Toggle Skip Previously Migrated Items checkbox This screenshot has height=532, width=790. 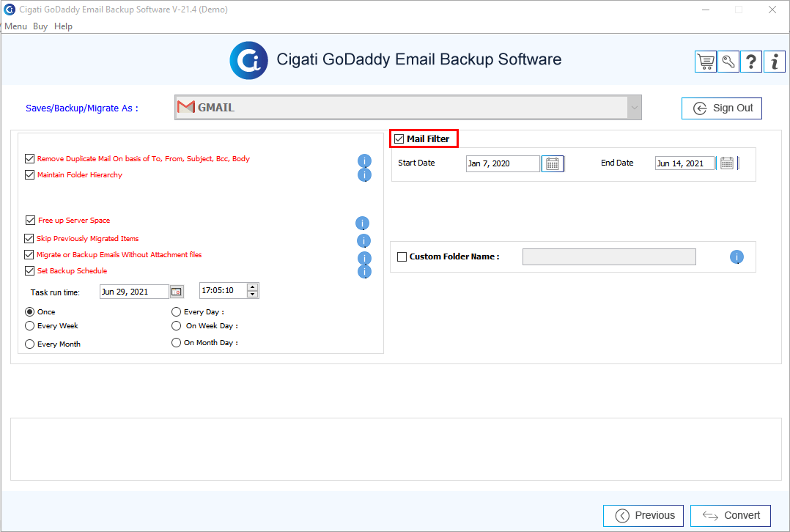coord(29,238)
